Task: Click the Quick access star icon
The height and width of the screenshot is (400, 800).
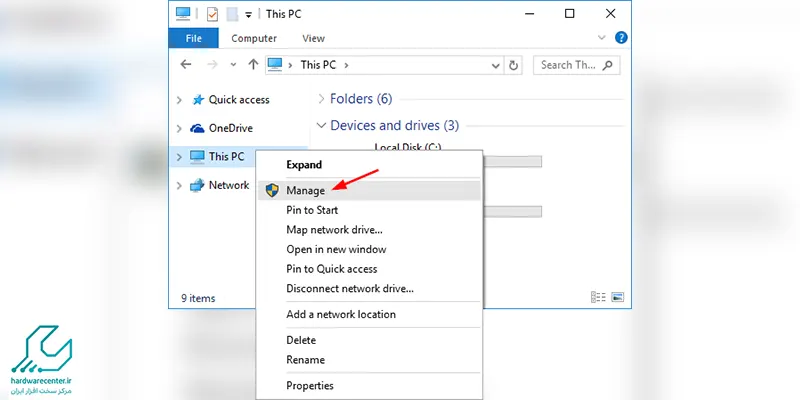Action: [197, 99]
